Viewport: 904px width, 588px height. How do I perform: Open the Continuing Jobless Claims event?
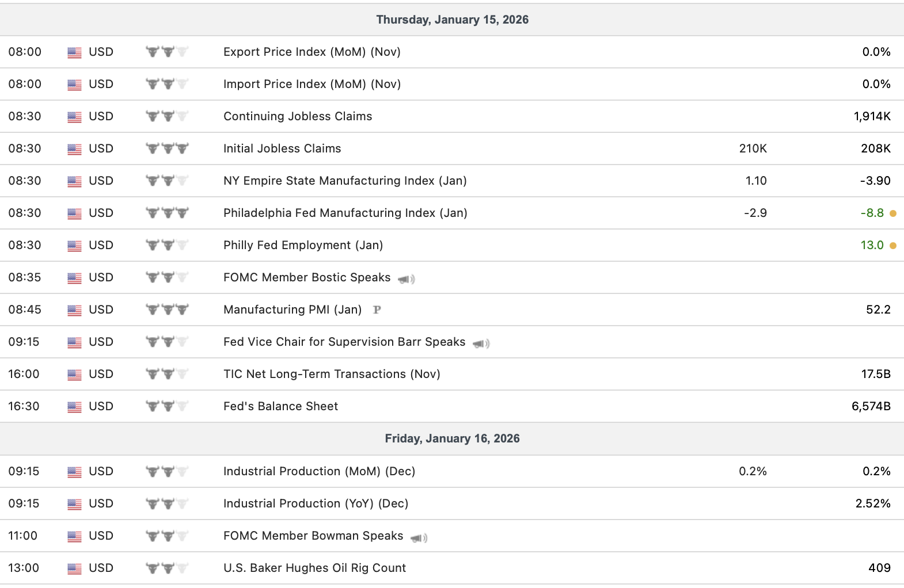[298, 116]
